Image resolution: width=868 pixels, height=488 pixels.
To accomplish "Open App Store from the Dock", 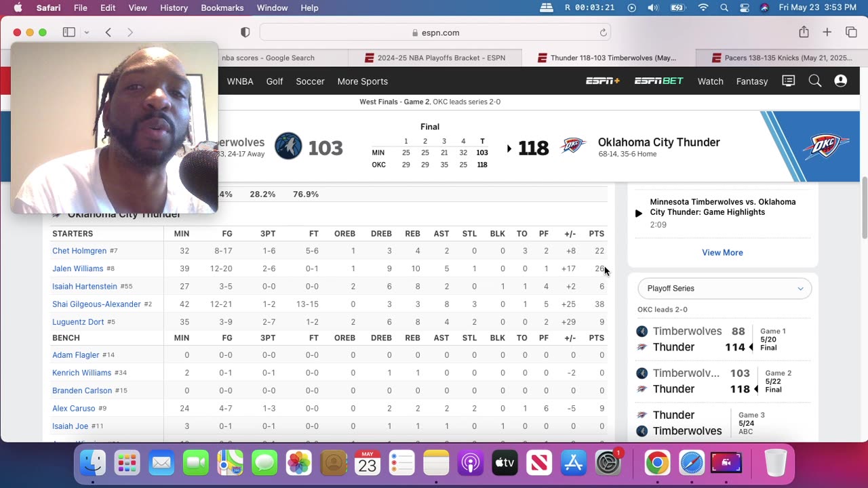I will point(574,464).
